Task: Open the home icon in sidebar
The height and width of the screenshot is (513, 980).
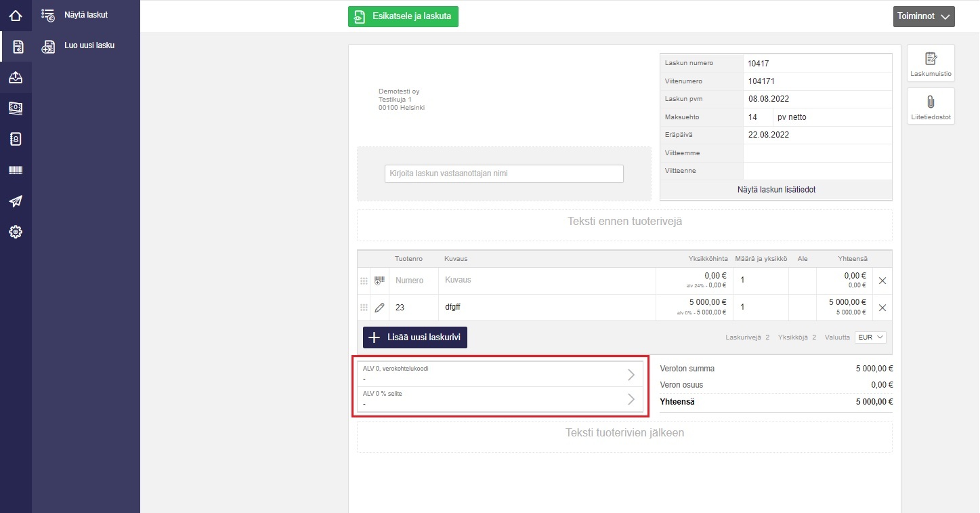Action: pos(16,15)
